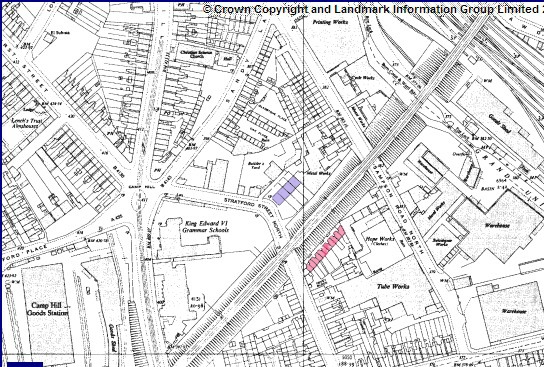This screenshot has width=544, height=367.
Task: Click the Builder's Yard label
Action: click(256, 165)
